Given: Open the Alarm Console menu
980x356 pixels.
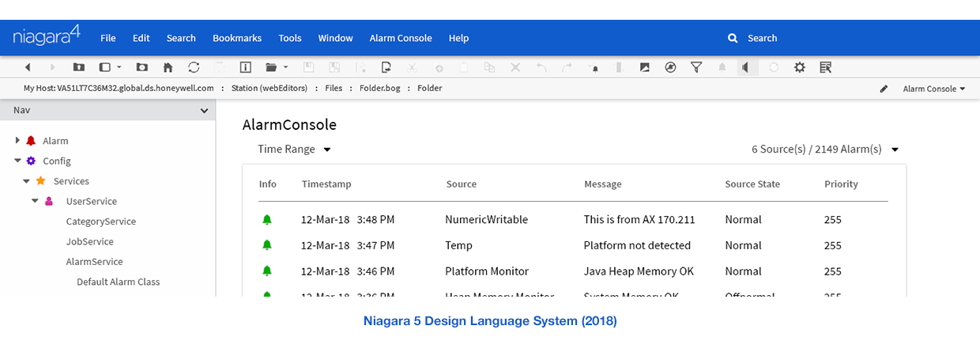Looking at the screenshot, I should pos(401,38).
